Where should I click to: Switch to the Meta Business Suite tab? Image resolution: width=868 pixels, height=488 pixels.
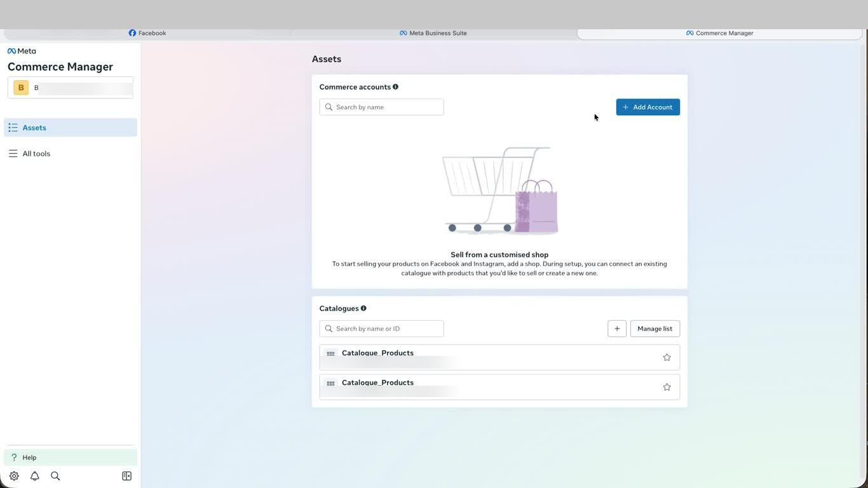[433, 33]
